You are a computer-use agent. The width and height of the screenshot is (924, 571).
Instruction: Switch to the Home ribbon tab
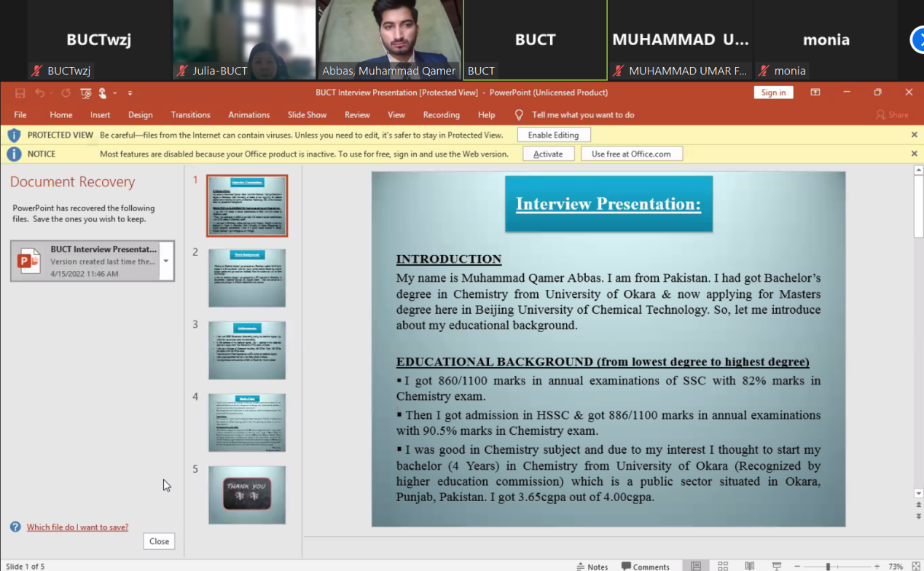point(61,115)
